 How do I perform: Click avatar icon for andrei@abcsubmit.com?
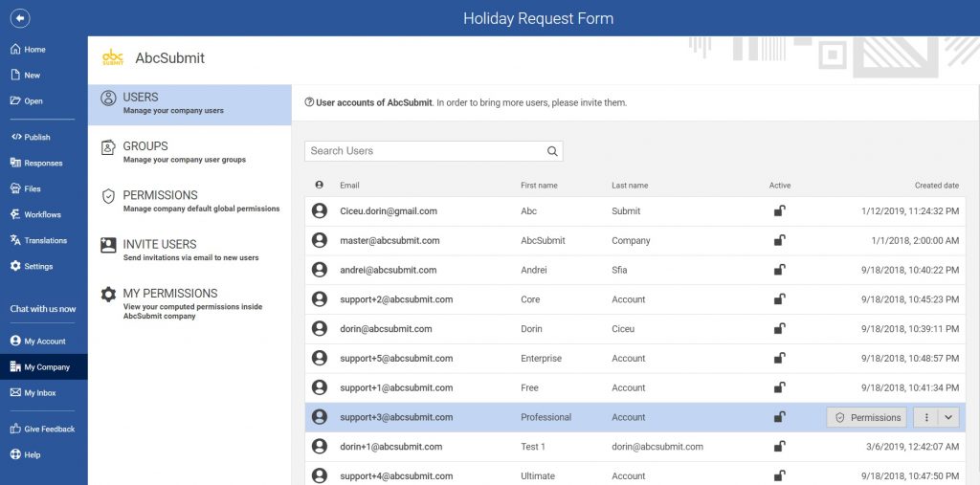320,270
